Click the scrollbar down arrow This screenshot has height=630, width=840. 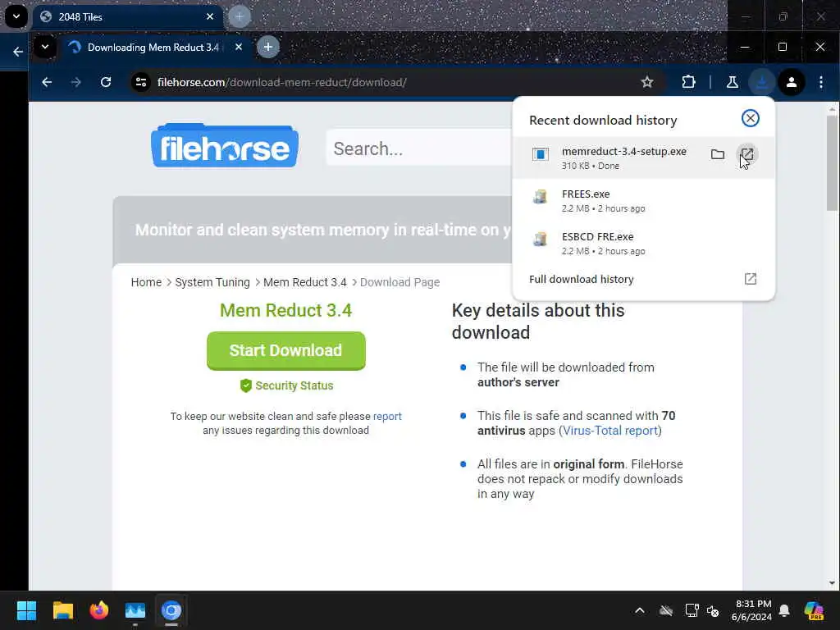click(x=832, y=583)
